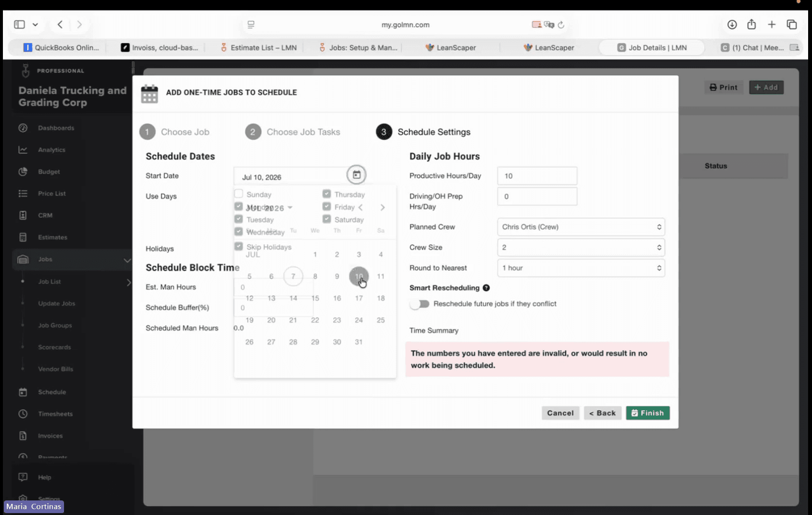Image resolution: width=812 pixels, height=515 pixels.
Task: Click Safari sidebar toggle icon
Action: pos(19,24)
